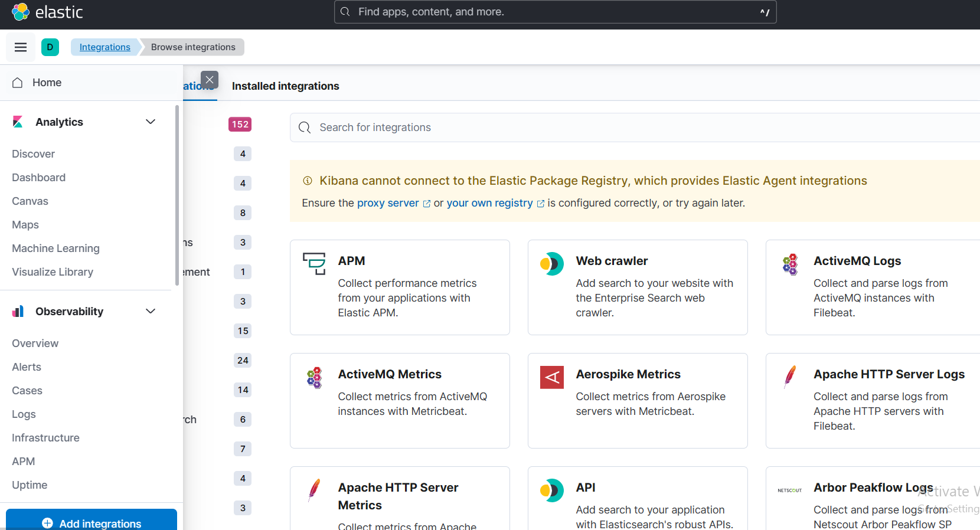The image size is (980, 530).
Task: Close the side navigation flyout
Action: (x=210, y=80)
